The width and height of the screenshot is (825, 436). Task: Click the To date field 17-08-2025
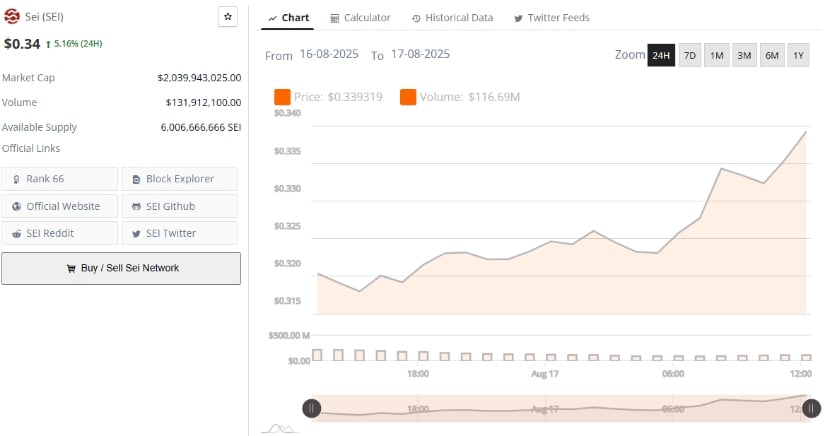(420, 54)
